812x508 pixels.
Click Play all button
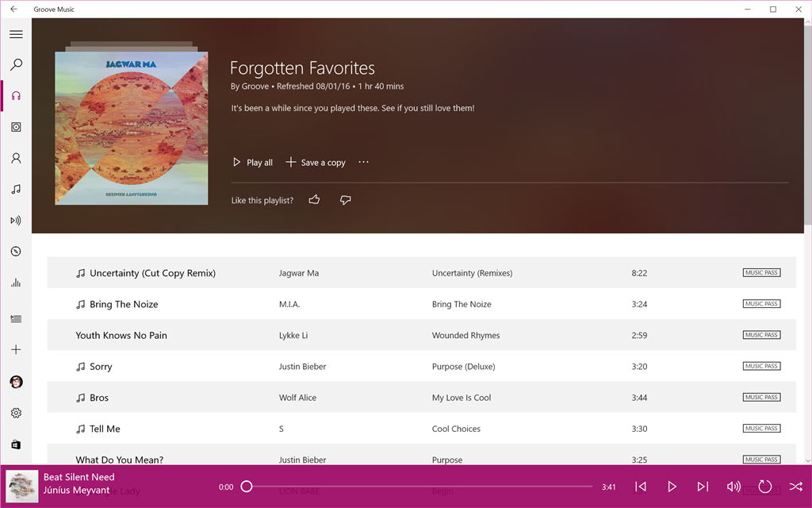[253, 162]
